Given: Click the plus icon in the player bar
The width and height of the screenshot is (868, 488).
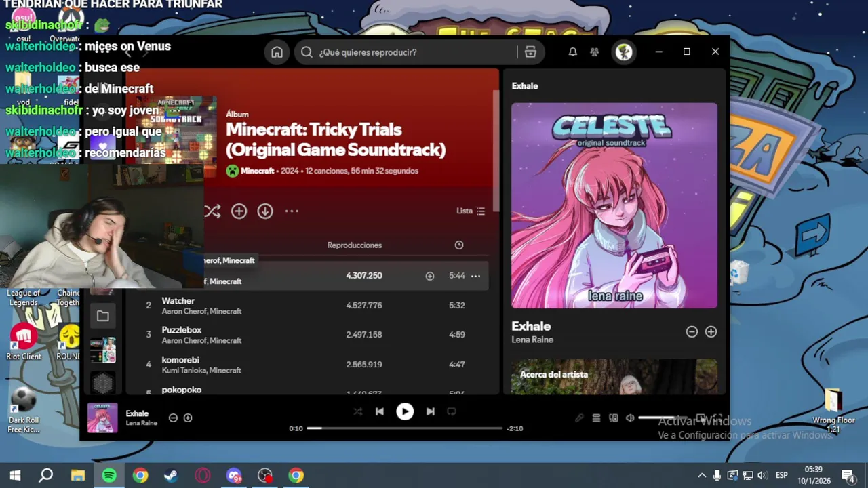Looking at the screenshot, I should point(188,418).
